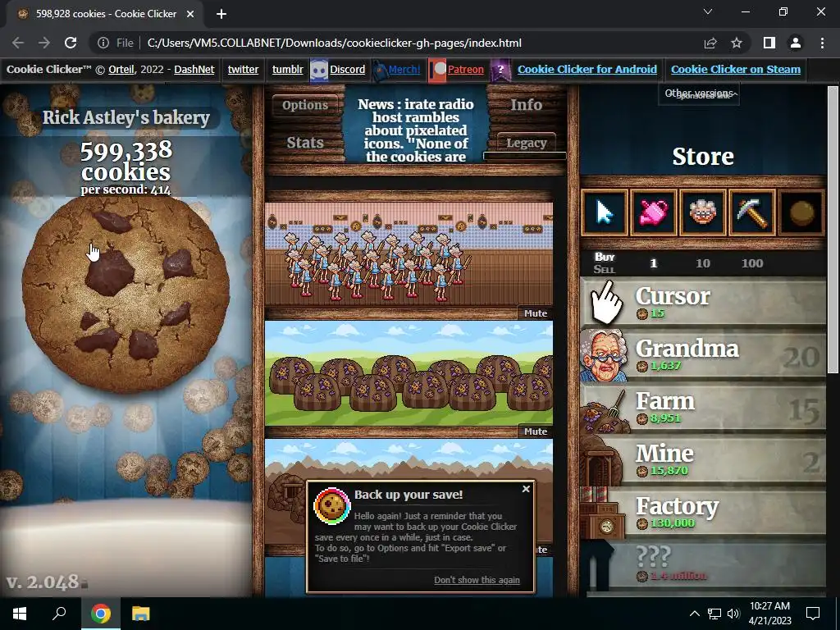Screen dimensions: 840x630
Task: Buy the grandma face upgrade
Action: pos(703,212)
